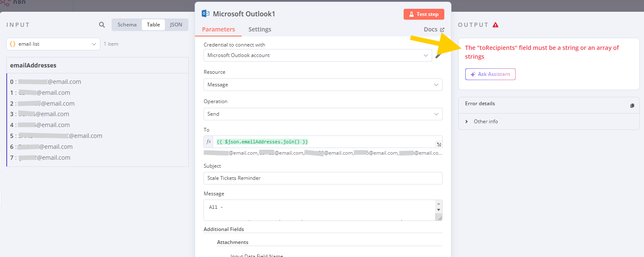Click the Attachments section label
Screen dimensions: 644x257
[x=232, y=242]
